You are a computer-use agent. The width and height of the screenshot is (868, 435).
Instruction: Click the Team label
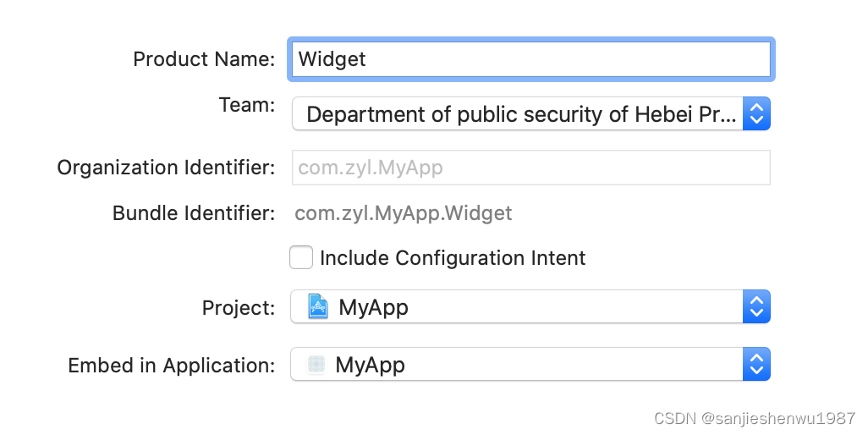point(247,105)
